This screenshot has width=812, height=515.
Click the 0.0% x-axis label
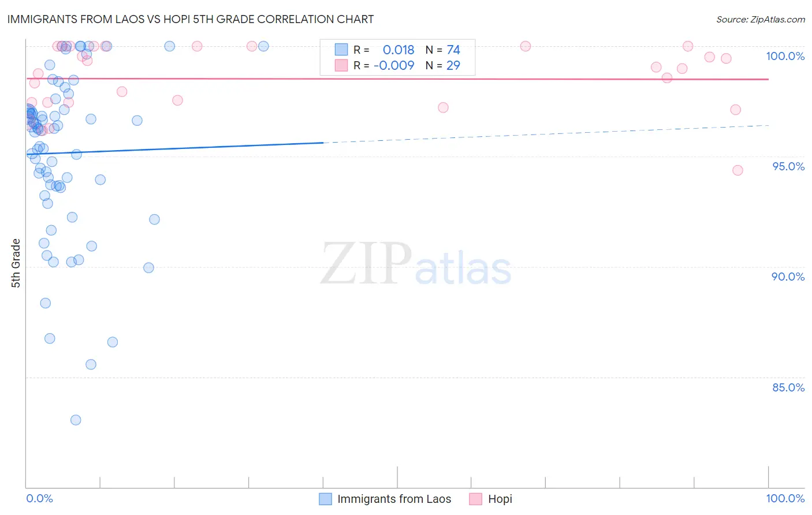[39, 498]
